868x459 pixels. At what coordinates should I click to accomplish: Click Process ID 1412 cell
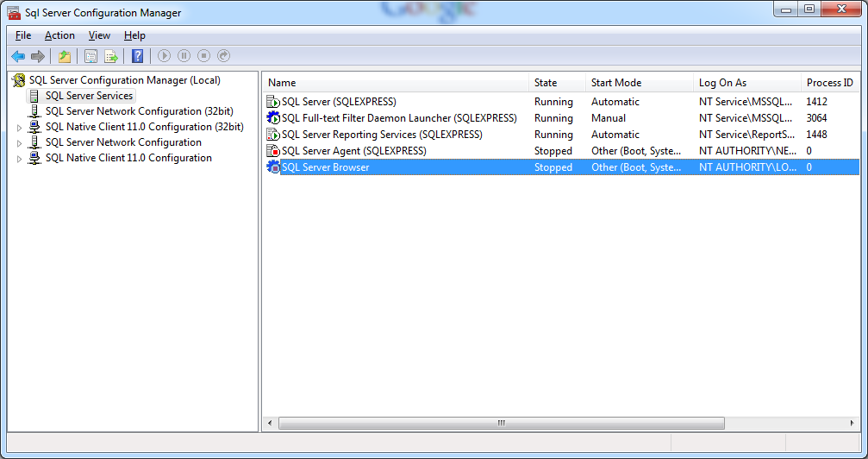point(816,102)
